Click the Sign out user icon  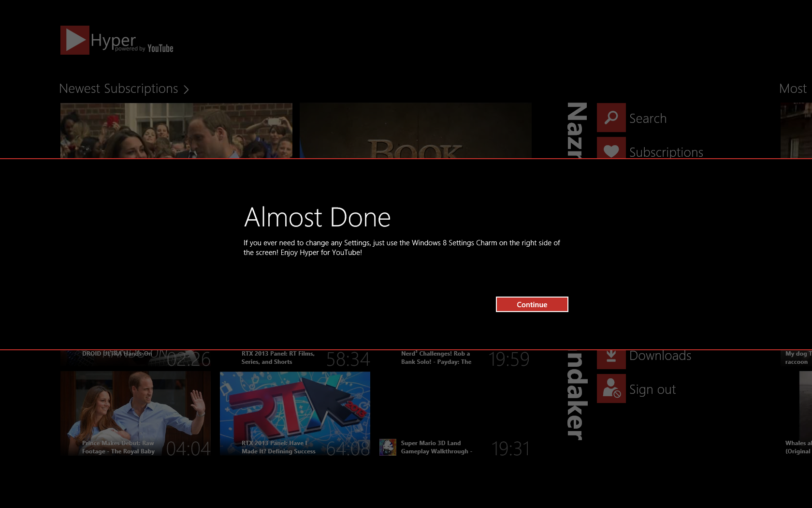(611, 388)
